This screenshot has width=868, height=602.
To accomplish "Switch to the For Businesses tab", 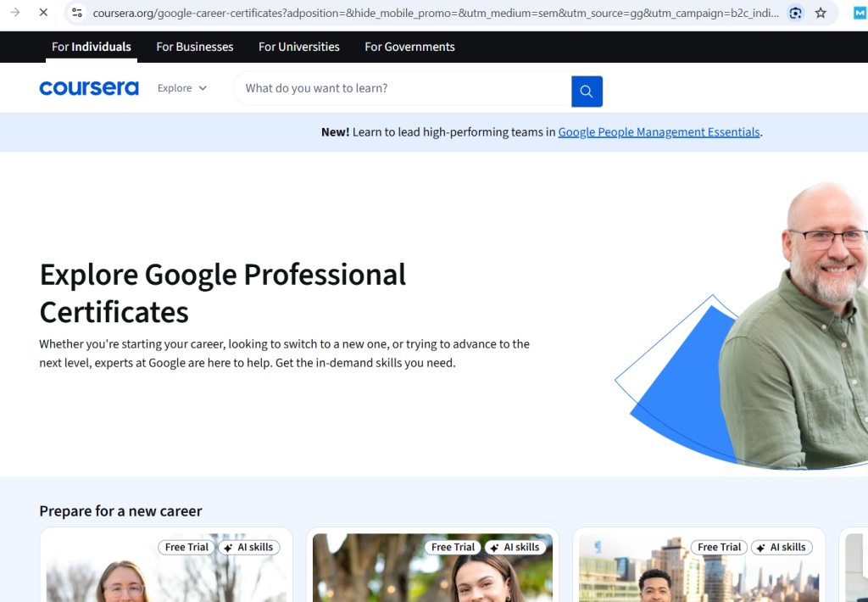I will click(x=194, y=47).
